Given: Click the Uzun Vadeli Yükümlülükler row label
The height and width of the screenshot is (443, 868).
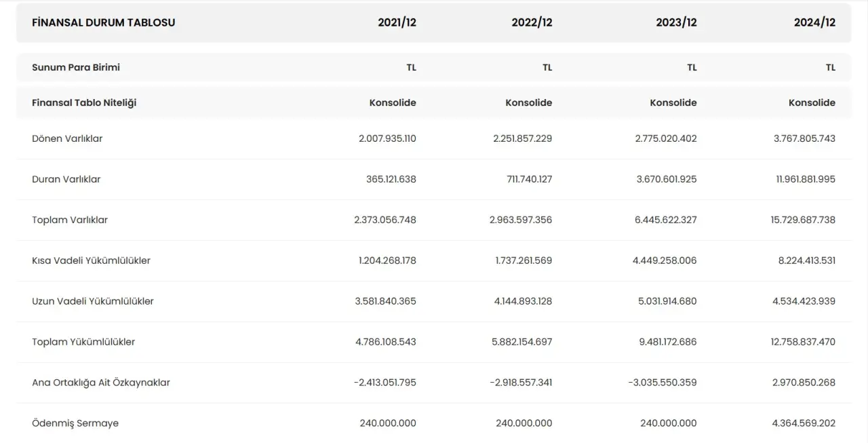Looking at the screenshot, I should coord(93,301).
